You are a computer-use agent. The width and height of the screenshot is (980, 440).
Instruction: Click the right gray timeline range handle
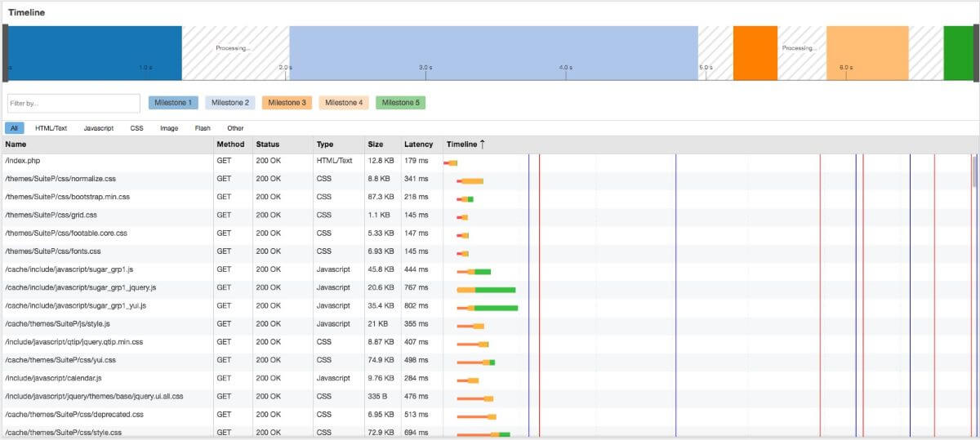tap(976, 53)
